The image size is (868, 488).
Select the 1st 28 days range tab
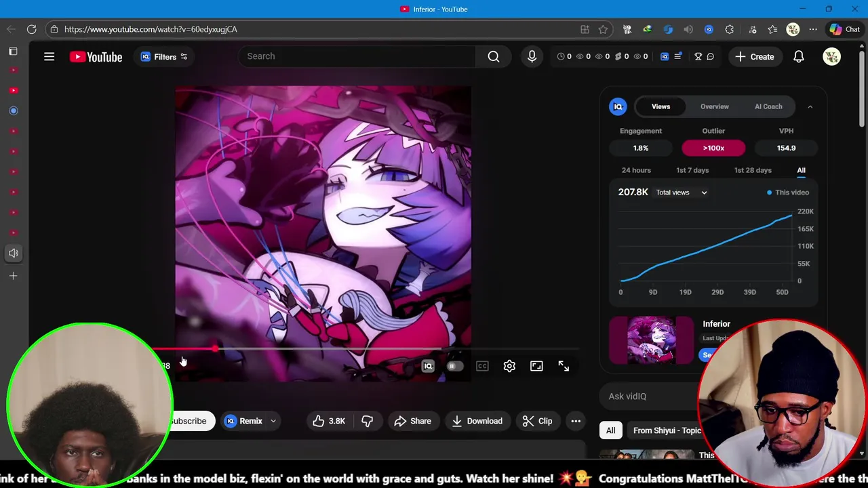coord(753,170)
